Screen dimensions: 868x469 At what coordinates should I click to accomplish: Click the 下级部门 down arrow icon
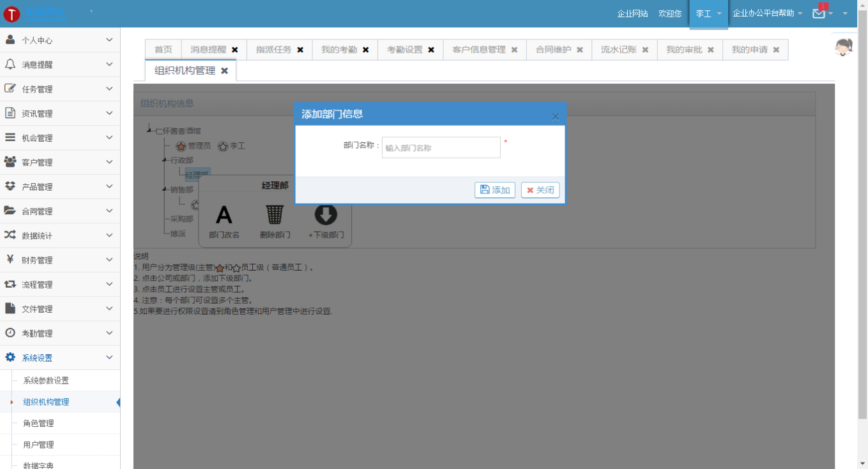click(326, 214)
